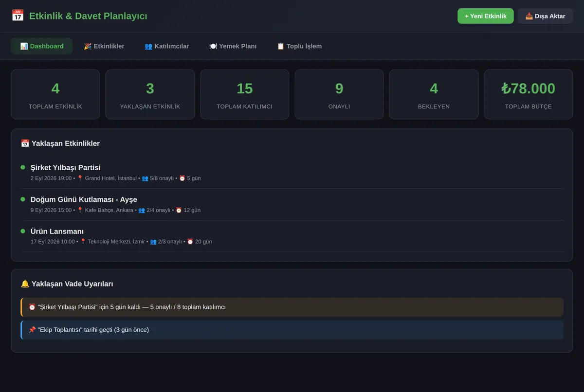Viewport: 584px width, 392px height.
Task: Click the Bekleyen stat card
Action: (434, 94)
